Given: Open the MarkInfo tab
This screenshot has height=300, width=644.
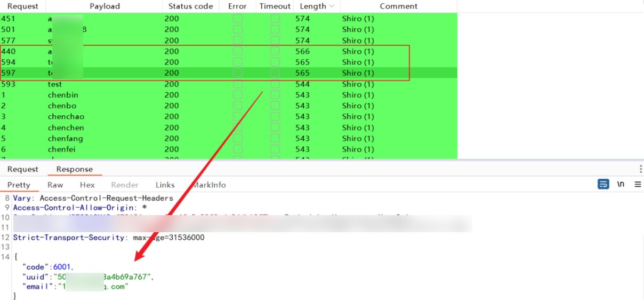Looking at the screenshot, I should click(209, 185).
